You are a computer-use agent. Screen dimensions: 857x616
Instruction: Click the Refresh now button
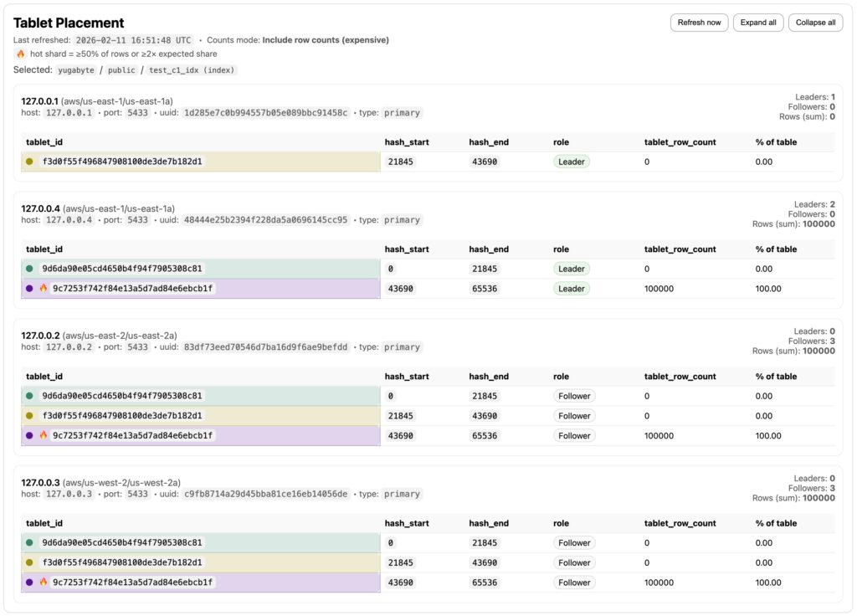point(699,23)
